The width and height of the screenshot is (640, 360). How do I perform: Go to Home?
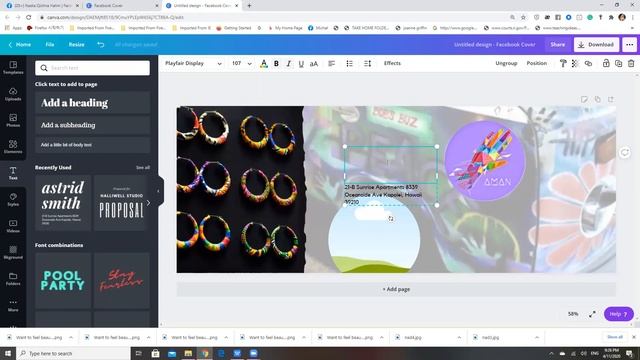point(20,44)
